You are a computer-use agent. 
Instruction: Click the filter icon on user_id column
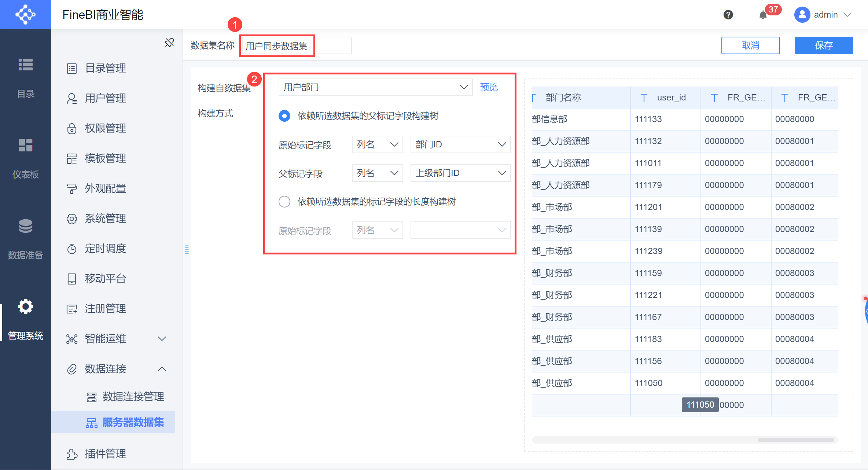tap(644, 98)
